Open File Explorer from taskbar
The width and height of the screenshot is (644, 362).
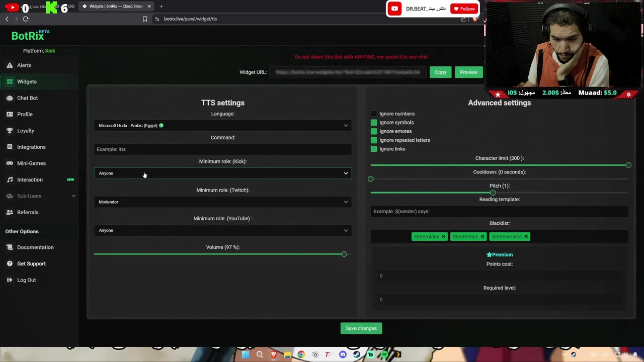[x=287, y=354]
